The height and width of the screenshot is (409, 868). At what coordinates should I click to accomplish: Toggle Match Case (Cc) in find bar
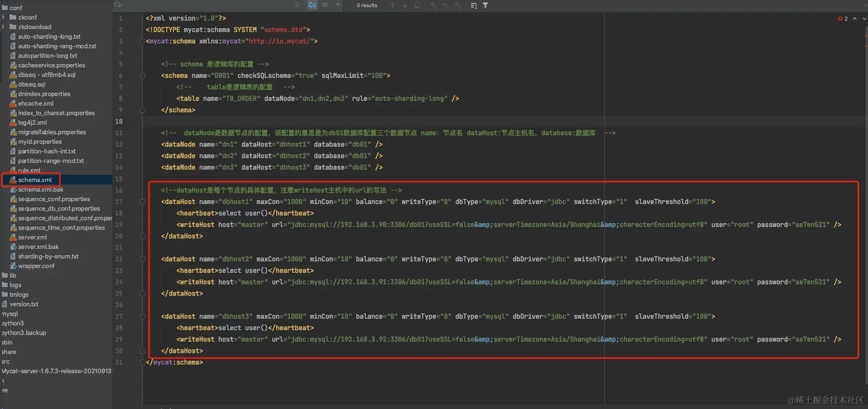[312, 5]
